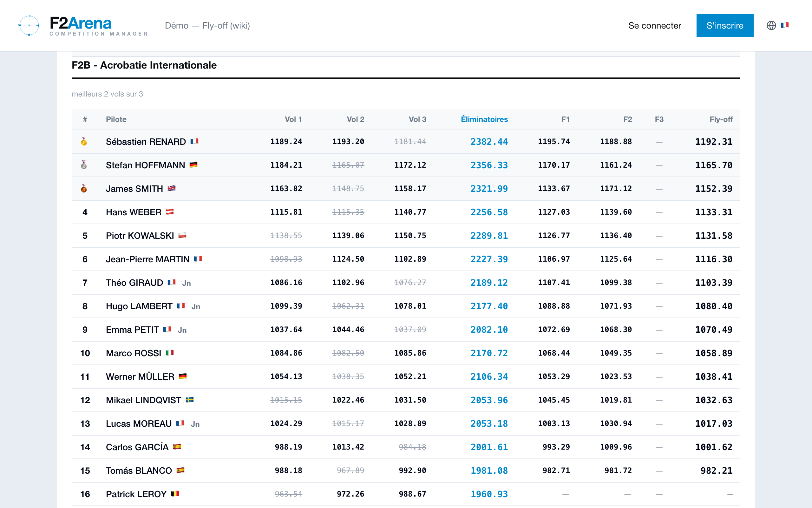Click the gold medal icon for Renard

pyautogui.click(x=84, y=142)
